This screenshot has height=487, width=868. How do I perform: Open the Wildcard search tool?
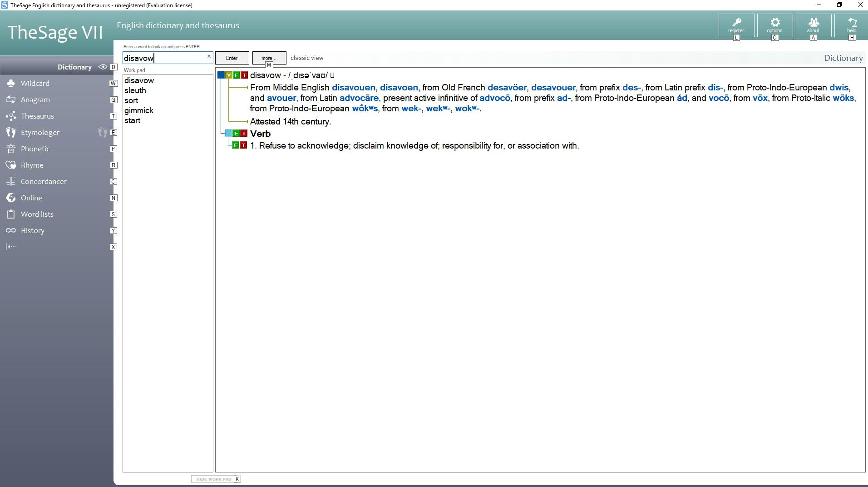pyautogui.click(x=35, y=84)
